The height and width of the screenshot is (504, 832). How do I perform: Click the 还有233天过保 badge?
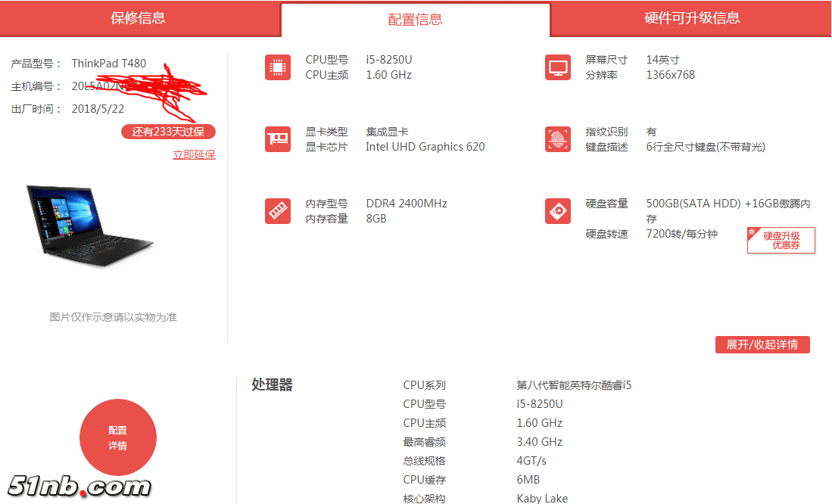tap(169, 131)
